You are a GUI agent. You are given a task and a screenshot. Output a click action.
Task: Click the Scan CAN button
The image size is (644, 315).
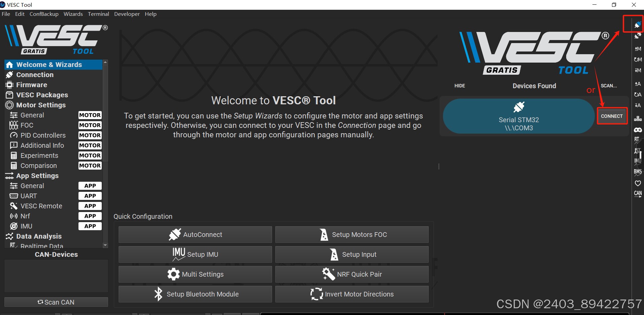pos(56,302)
